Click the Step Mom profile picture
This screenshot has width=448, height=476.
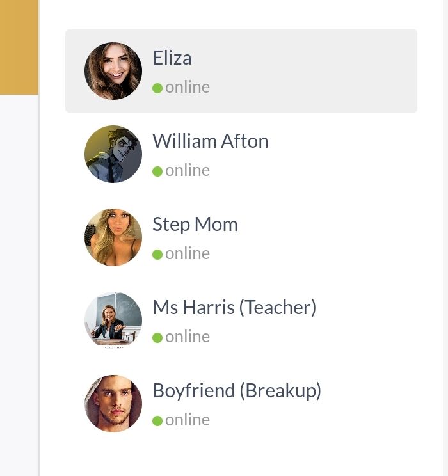click(x=113, y=237)
